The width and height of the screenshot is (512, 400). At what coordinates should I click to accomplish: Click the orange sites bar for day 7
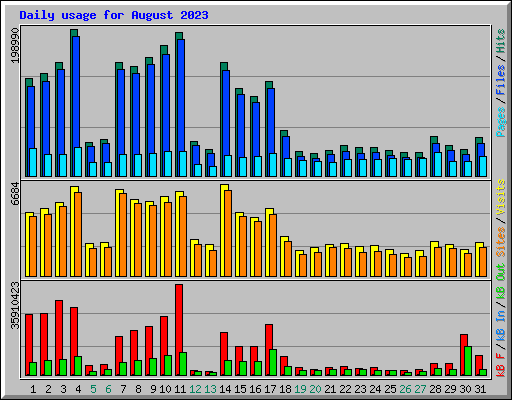pyautogui.click(x=123, y=235)
